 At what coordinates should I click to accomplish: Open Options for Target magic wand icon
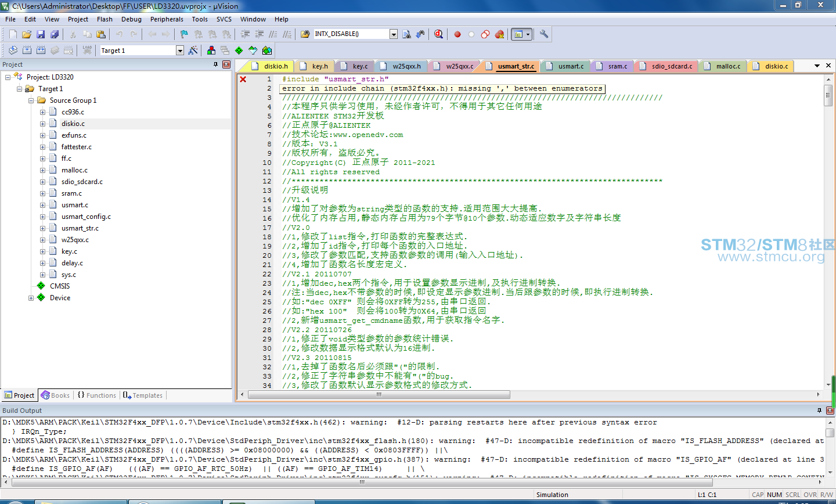[193, 51]
